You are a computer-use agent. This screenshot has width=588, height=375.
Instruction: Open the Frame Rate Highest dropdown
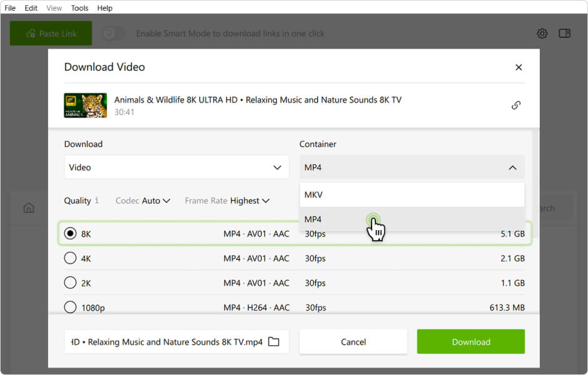click(227, 201)
